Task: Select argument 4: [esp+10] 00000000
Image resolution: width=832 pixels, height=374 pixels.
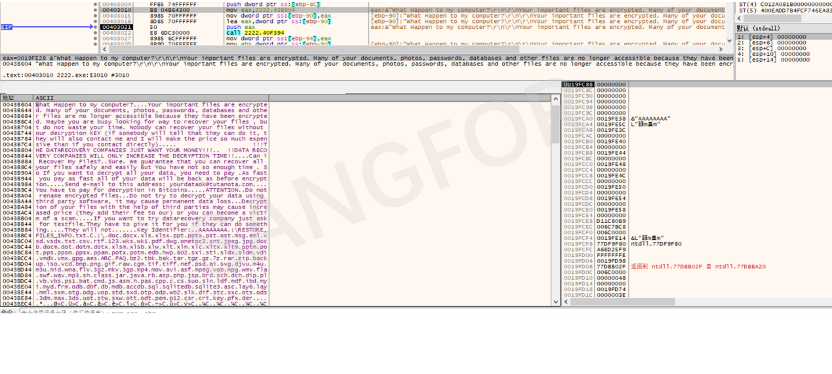Action: click(x=773, y=54)
